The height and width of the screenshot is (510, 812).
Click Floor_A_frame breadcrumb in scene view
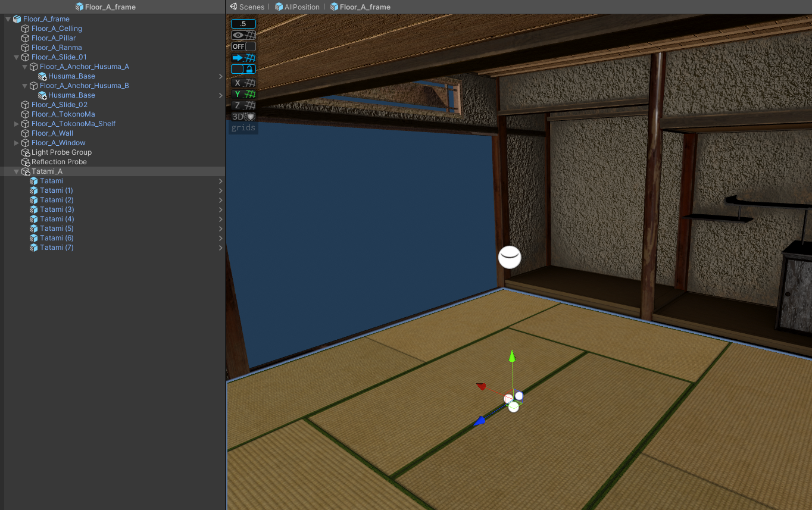pos(360,7)
